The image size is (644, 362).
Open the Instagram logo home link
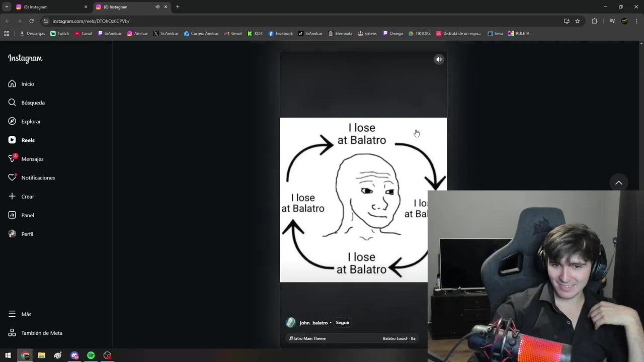(x=25, y=58)
